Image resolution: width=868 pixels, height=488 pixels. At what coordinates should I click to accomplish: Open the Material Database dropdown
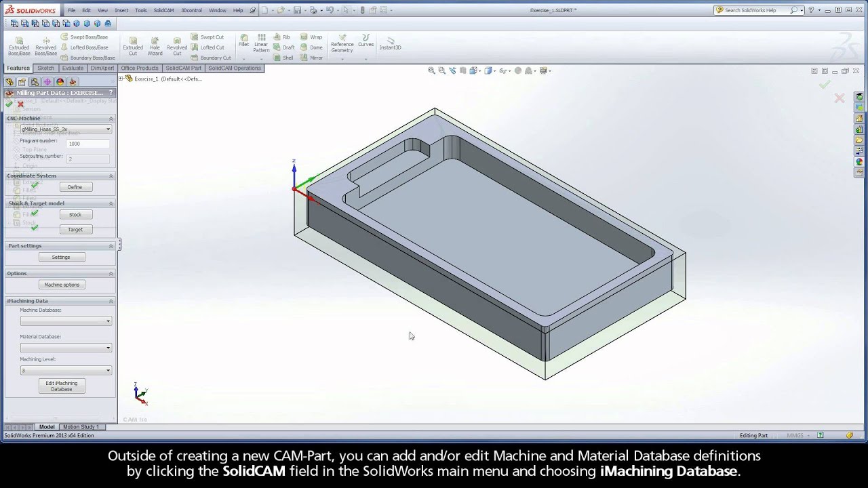coord(66,348)
